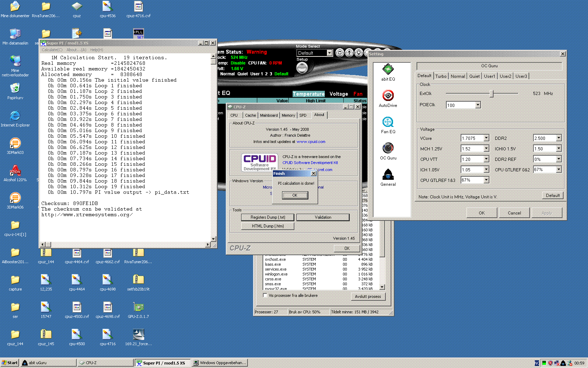The width and height of the screenshot is (588, 368).
Task: Switch to Windows Oppgavebehandling taskbar item
Action: point(220,363)
